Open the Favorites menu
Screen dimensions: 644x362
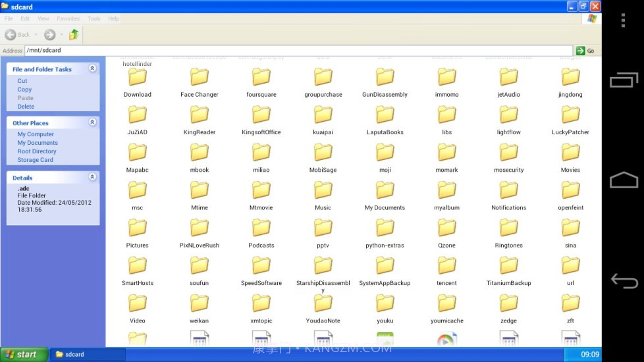pos(68,18)
